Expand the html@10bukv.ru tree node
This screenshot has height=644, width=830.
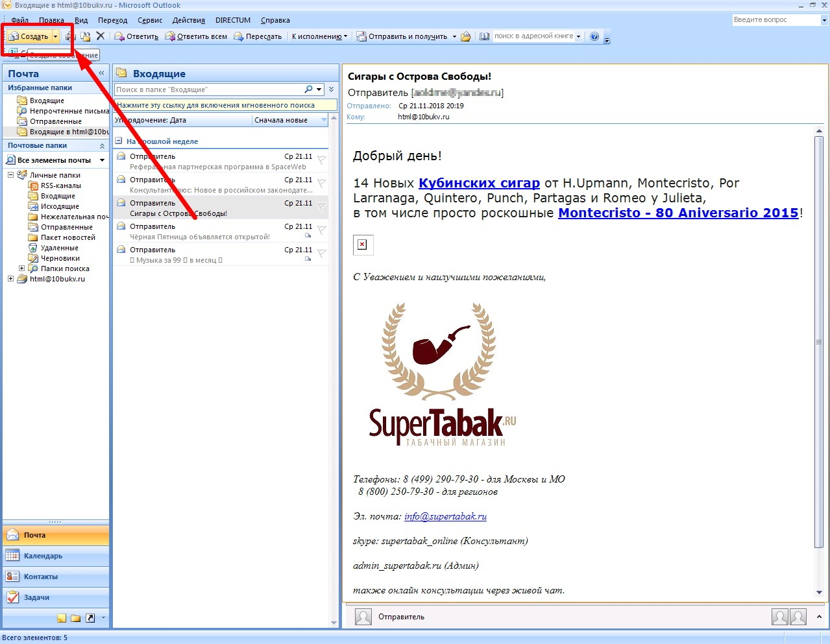click(x=11, y=279)
